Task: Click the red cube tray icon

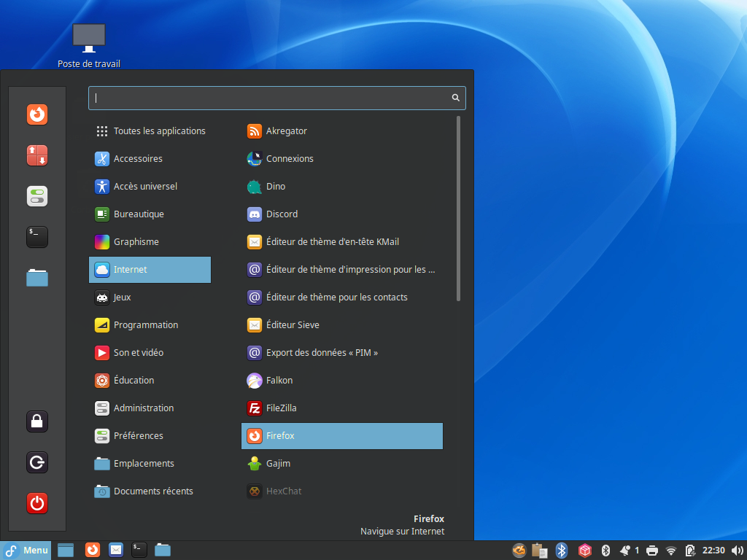Action: (x=584, y=551)
